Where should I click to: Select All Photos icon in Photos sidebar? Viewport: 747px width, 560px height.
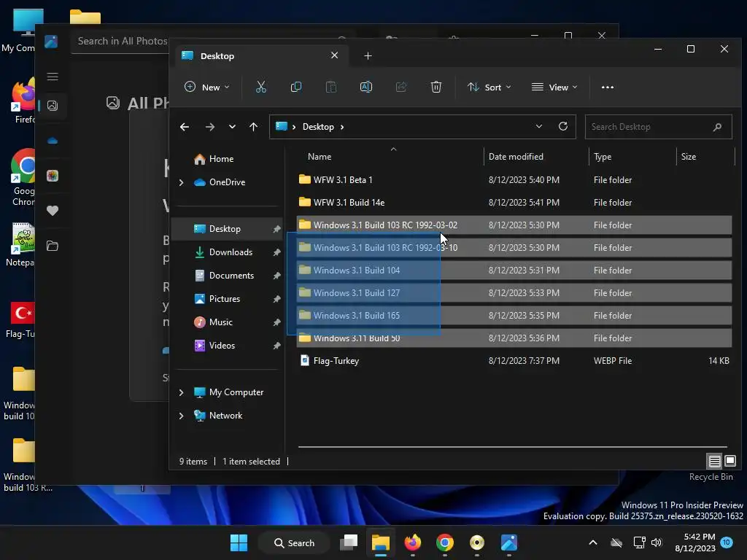(x=53, y=105)
